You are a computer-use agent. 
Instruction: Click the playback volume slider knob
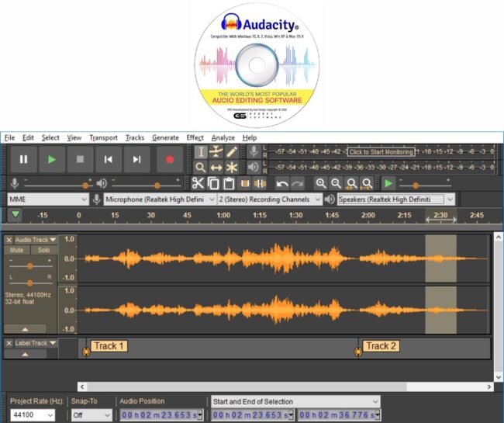click(157, 185)
